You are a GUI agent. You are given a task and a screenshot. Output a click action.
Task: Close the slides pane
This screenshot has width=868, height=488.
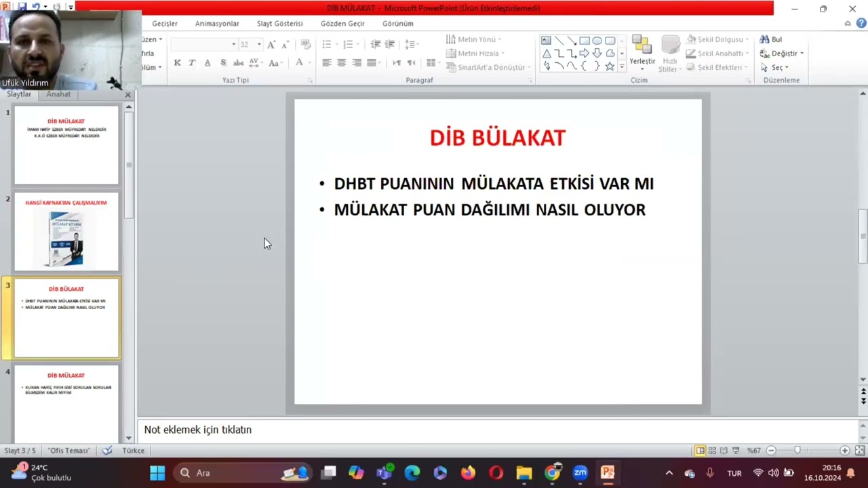127,95
